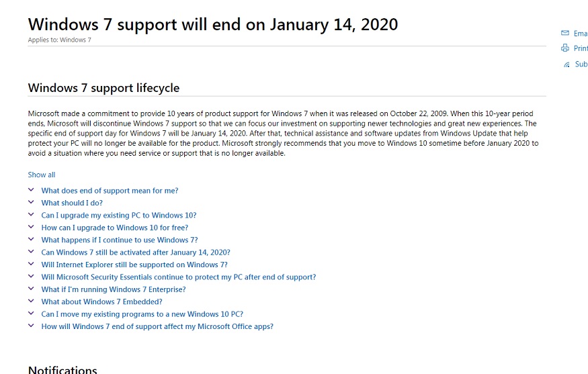Expand chevron beside the Windows 7 Enterprise question
The image size is (588, 374).
pyautogui.click(x=31, y=289)
